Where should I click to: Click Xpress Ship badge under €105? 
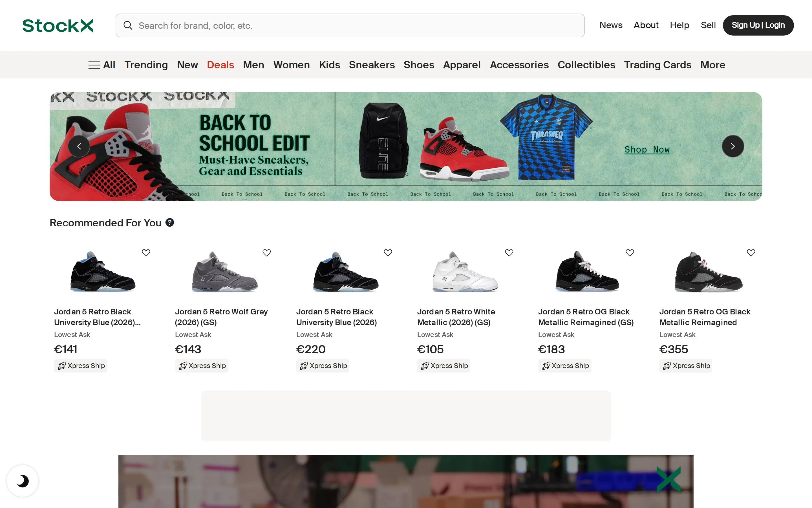tap(443, 365)
